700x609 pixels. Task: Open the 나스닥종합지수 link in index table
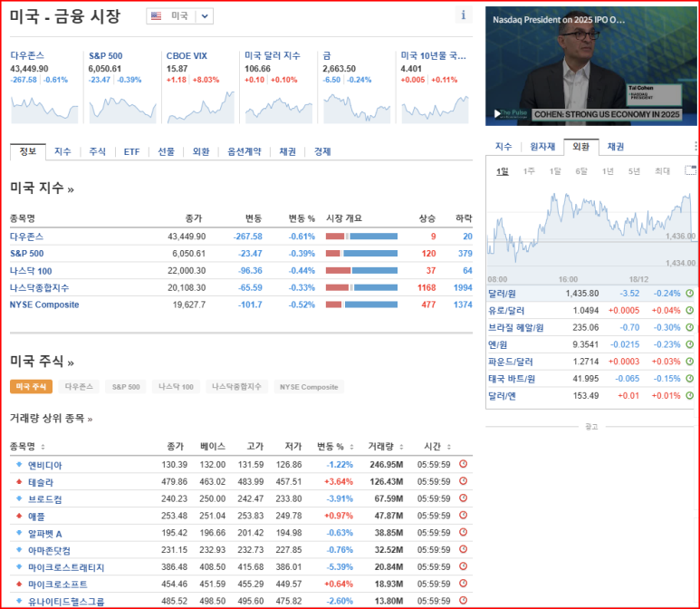pos(39,288)
